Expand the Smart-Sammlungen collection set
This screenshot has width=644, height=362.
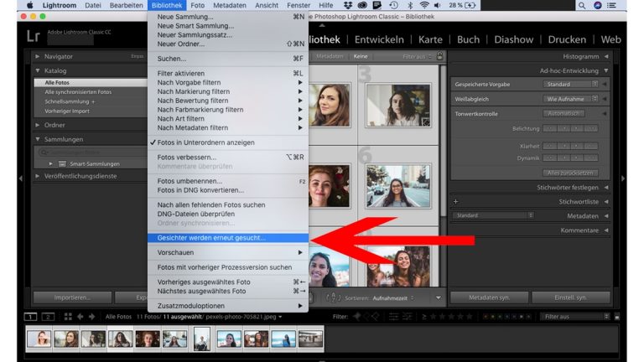pyautogui.click(x=51, y=163)
